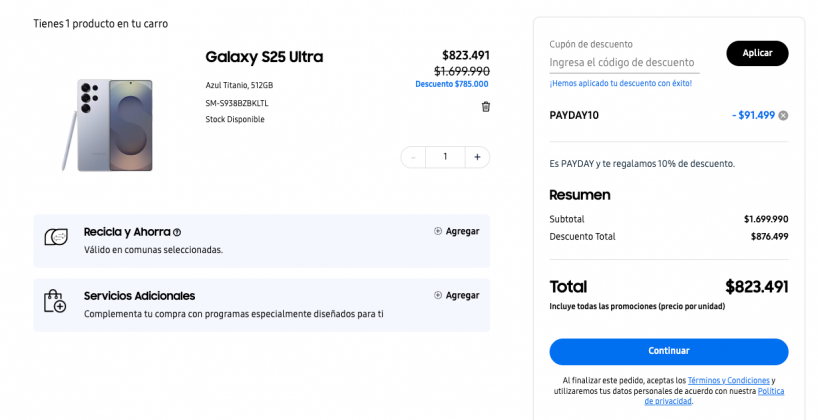Delete Galaxy S25 Ultra with trash icon
The height and width of the screenshot is (420, 818).
(486, 107)
